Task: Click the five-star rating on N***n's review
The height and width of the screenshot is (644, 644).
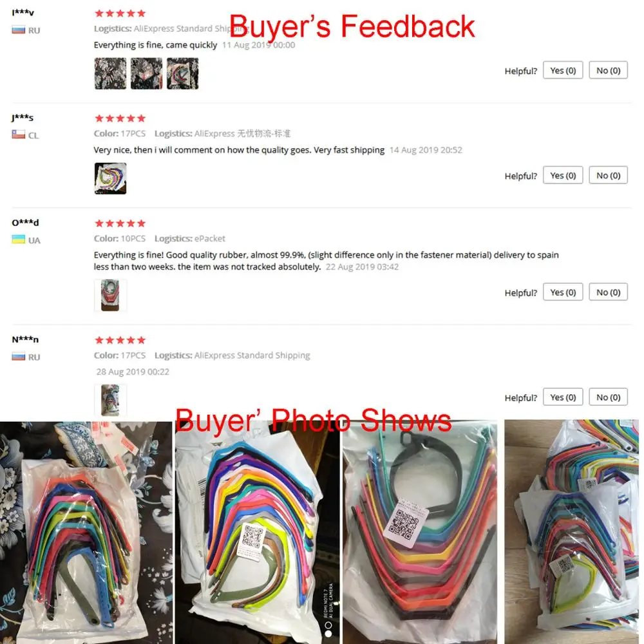Action: click(x=120, y=340)
